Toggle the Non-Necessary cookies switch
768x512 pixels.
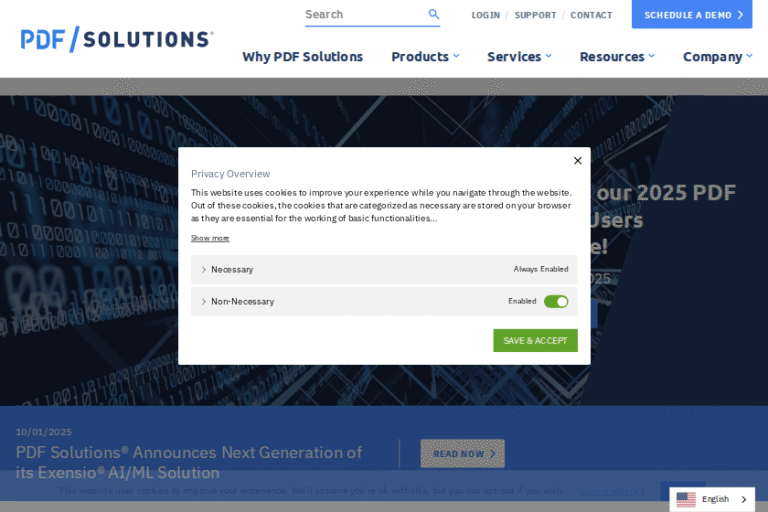(556, 301)
